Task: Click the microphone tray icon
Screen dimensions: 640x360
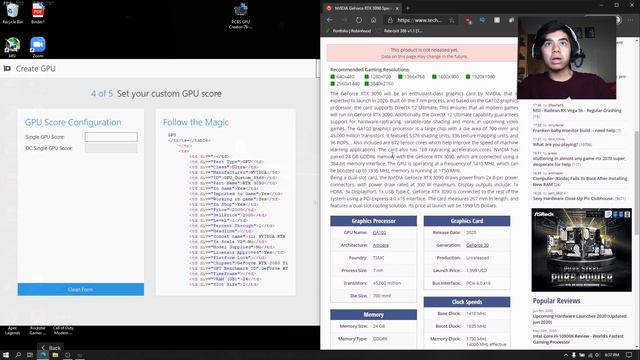Action: pos(573,355)
